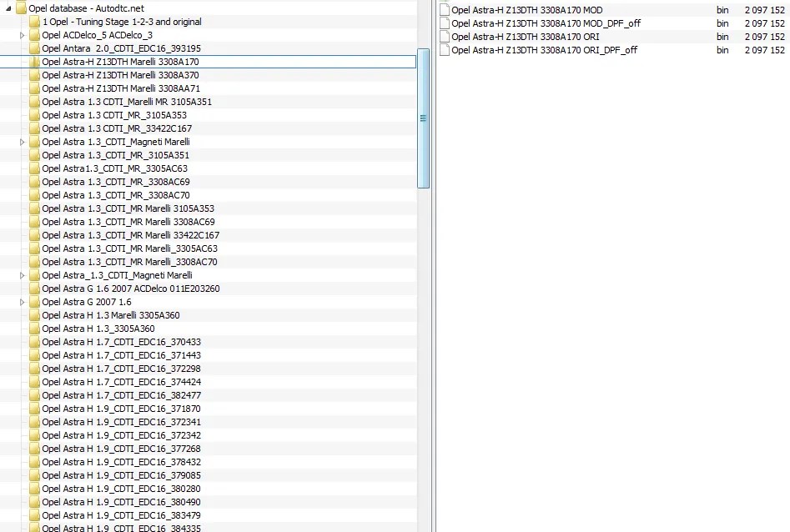The height and width of the screenshot is (532, 790).
Task: Click folder icon of Astra H 1.7_CDTI_EDC16_370433
Action: (x=34, y=342)
